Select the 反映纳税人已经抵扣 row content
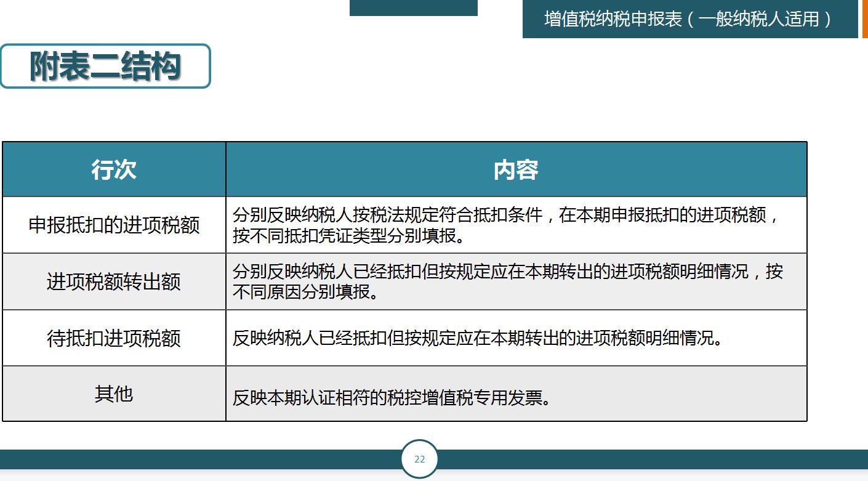 [x=516, y=338]
